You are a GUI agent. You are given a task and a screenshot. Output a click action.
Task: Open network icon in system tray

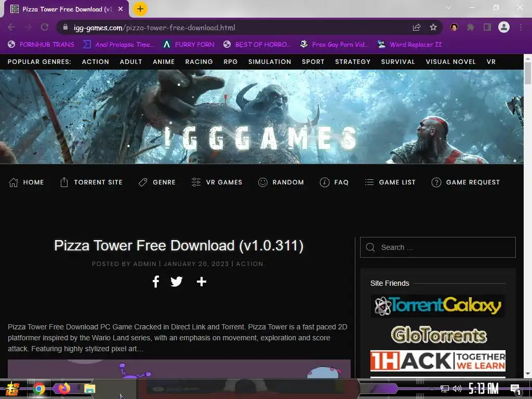click(445, 389)
